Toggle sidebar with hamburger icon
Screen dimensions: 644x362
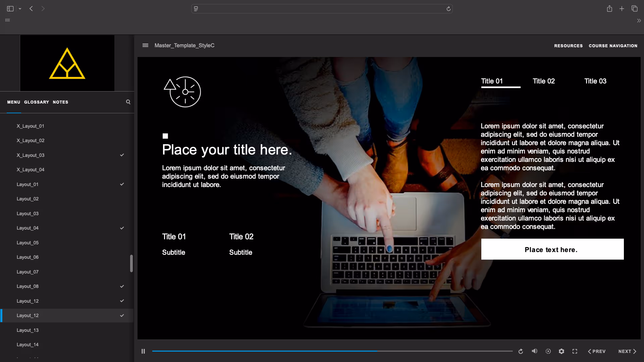click(x=145, y=45)
